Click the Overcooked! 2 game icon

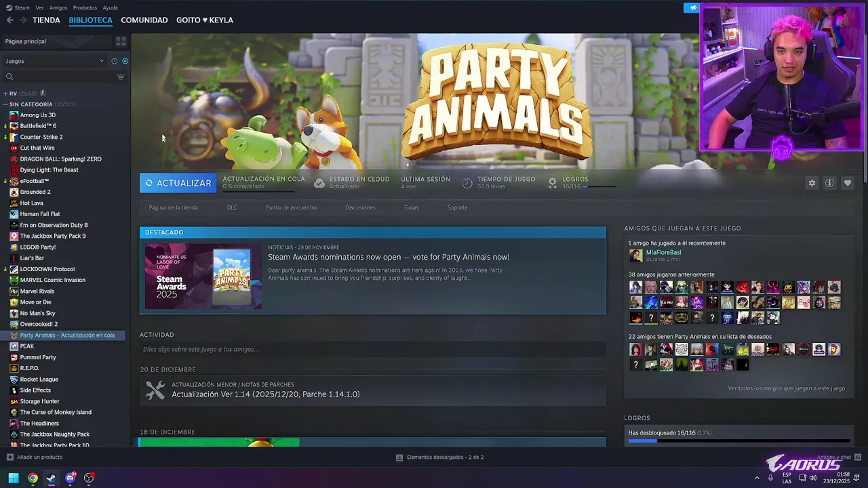pyautogui.click(x=14, y=324)
